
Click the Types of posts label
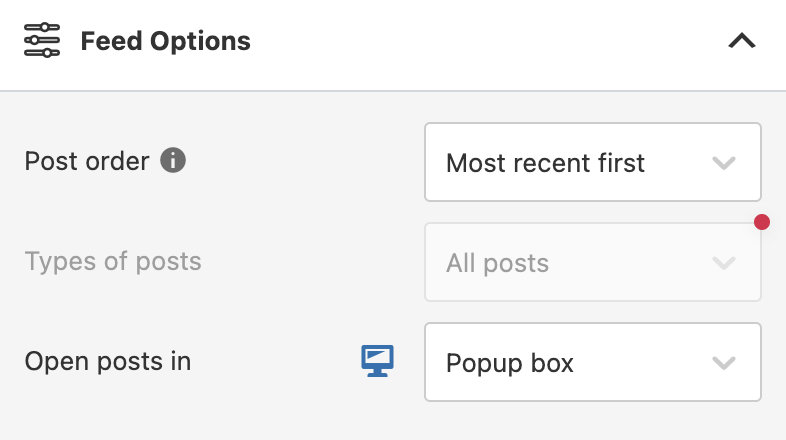point(113,262)
